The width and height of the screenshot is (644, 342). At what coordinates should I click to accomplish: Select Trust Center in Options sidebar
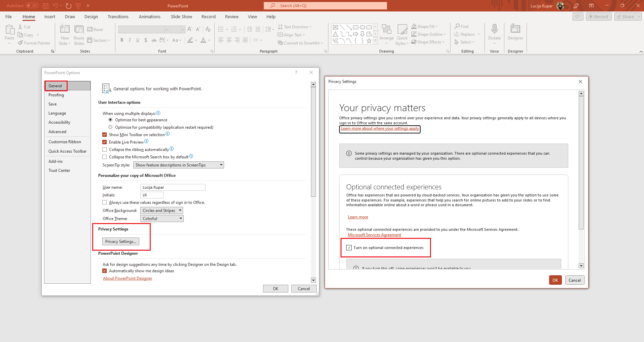(x=59, y=170)
